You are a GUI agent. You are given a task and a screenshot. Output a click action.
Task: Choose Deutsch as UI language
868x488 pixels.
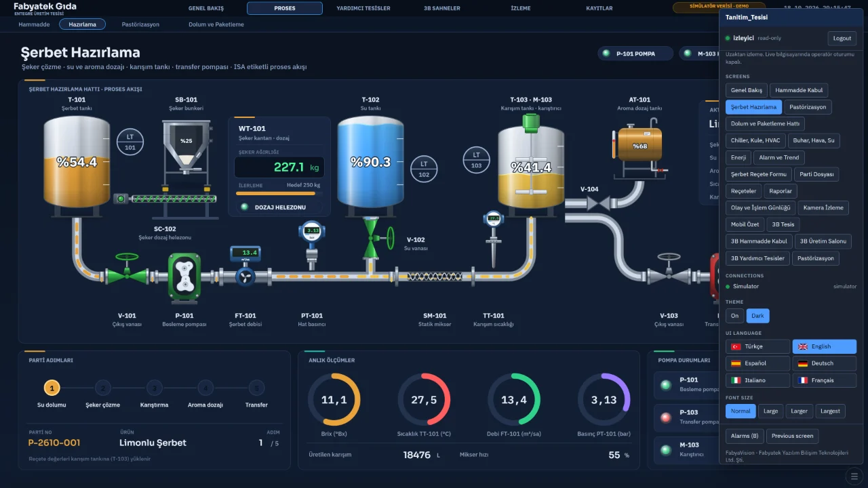pos(824,363)
